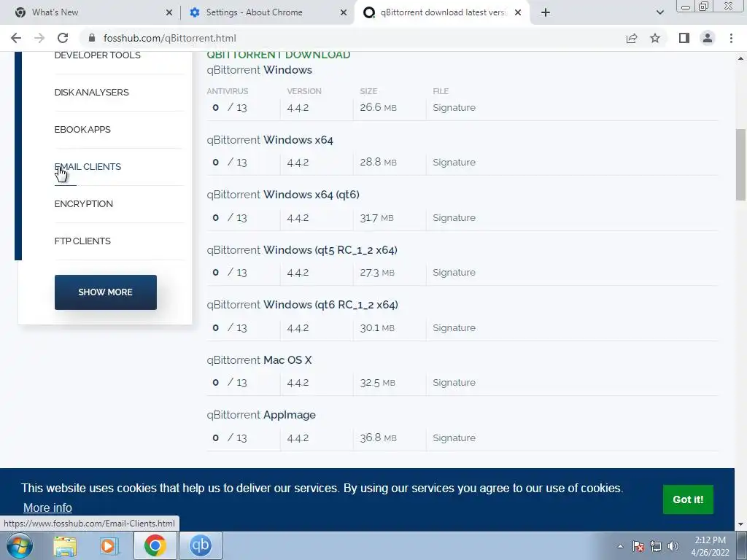Close the qBittorrent download tab
This screenshot has height=560, width=747.
pyautogui.click(x=518, y=12)
